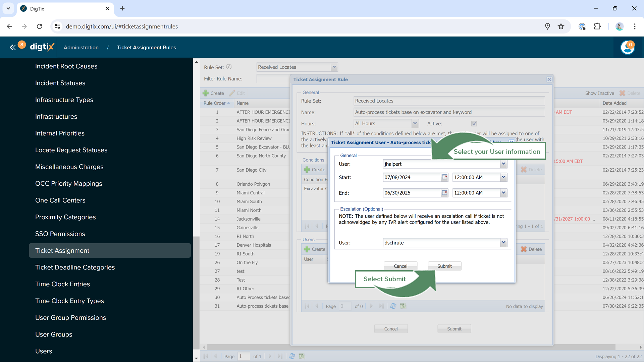The height and width of the screenshot is (362, 644).
Task: Click refresh icon in Users pager
Action: [393, 306]
